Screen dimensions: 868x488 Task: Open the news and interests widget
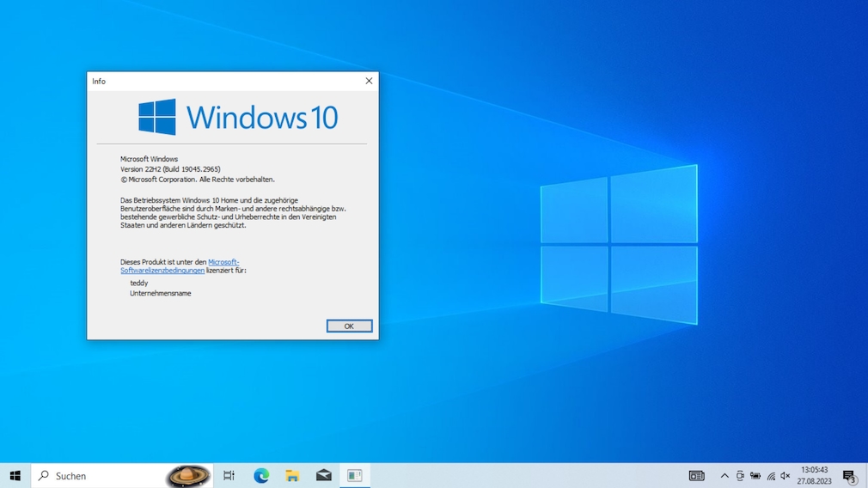click(697, 476)
